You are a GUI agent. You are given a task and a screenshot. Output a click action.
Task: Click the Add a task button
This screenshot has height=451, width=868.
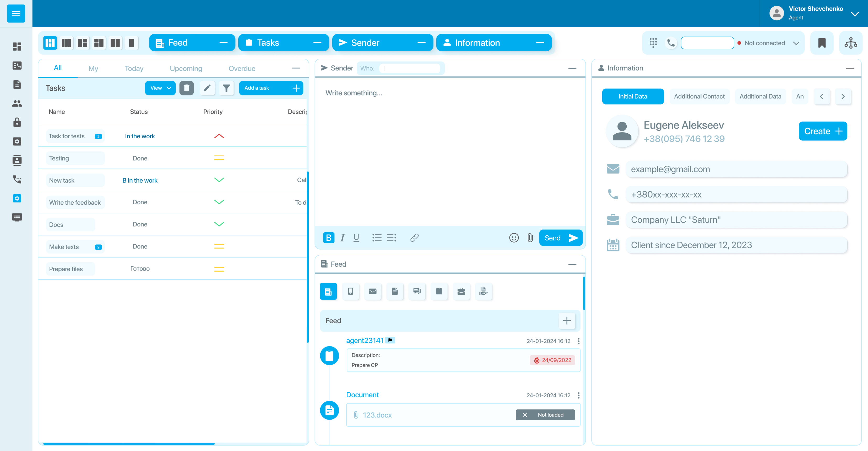271,88
